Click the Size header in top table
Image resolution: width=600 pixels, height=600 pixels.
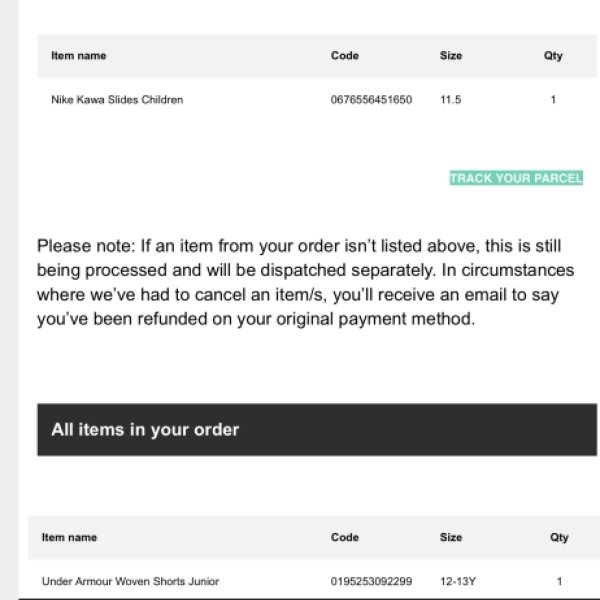click(451, 56)
